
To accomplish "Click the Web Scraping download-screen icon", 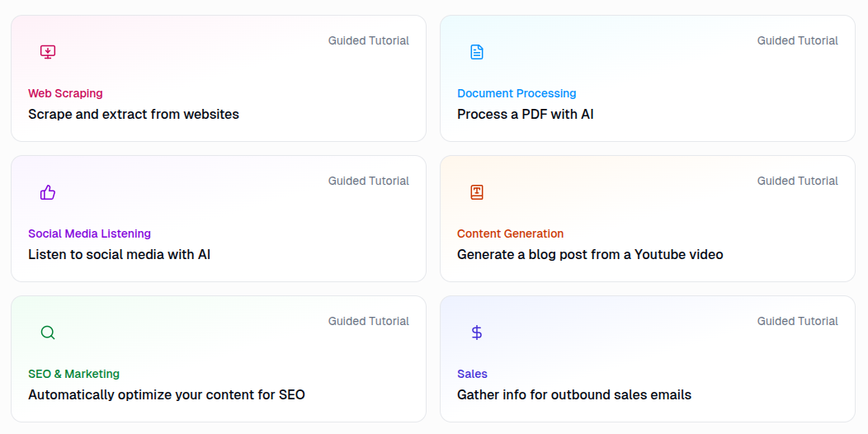I will pos(48,52).
